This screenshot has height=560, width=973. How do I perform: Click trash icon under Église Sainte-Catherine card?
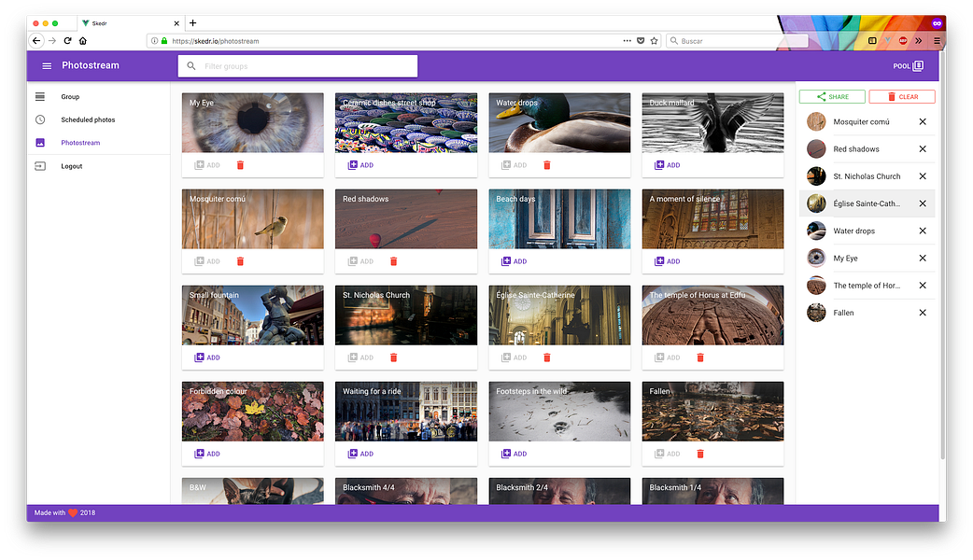pos(546,357)
